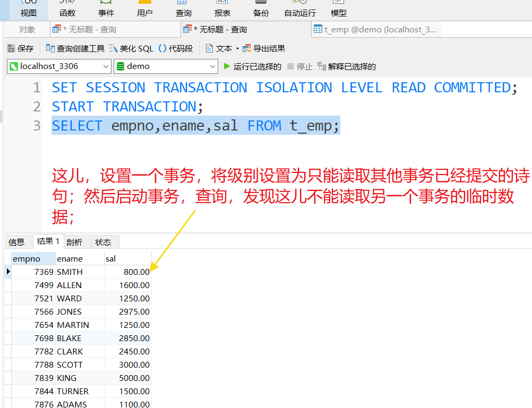
Task: Select the KING name cell
Action: (80, 378)
